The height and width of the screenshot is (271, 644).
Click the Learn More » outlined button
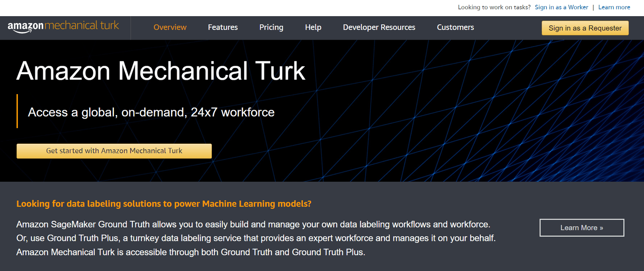pyautogui.click(x=582, y=227)
